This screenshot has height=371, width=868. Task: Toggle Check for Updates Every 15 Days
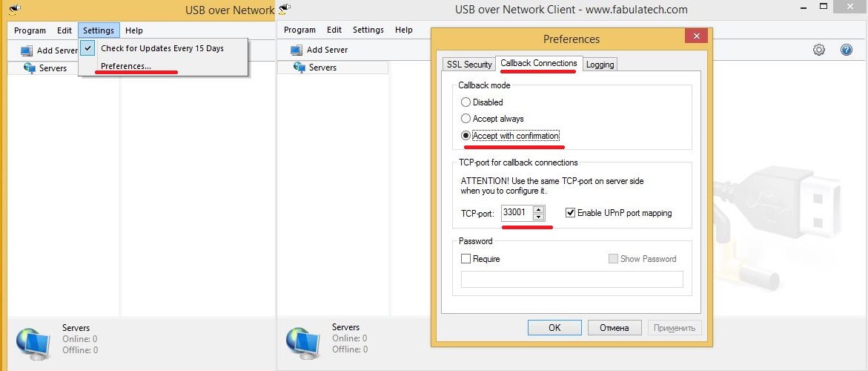(162, 48)
